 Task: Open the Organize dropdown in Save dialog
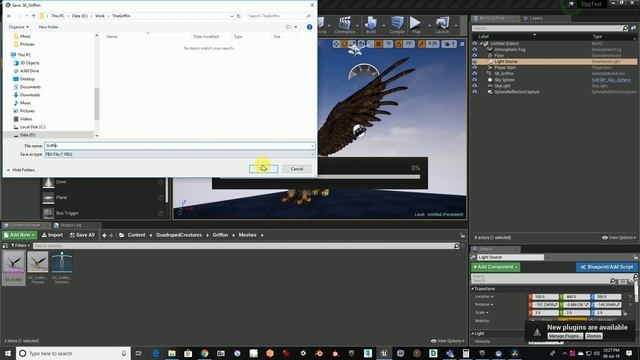pos(18,27)
